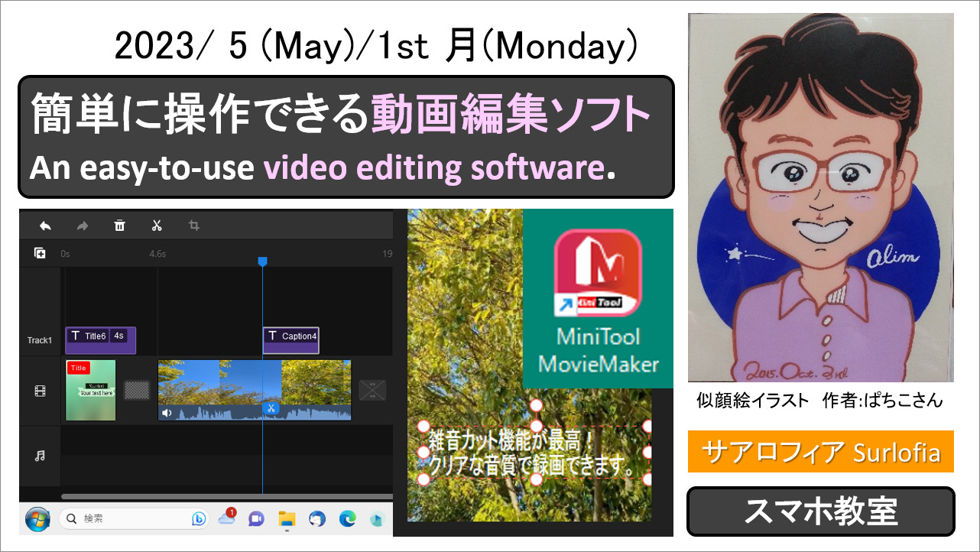Mute the video clip's speaker icon
The image size is (980, 552).
(167, 413)
